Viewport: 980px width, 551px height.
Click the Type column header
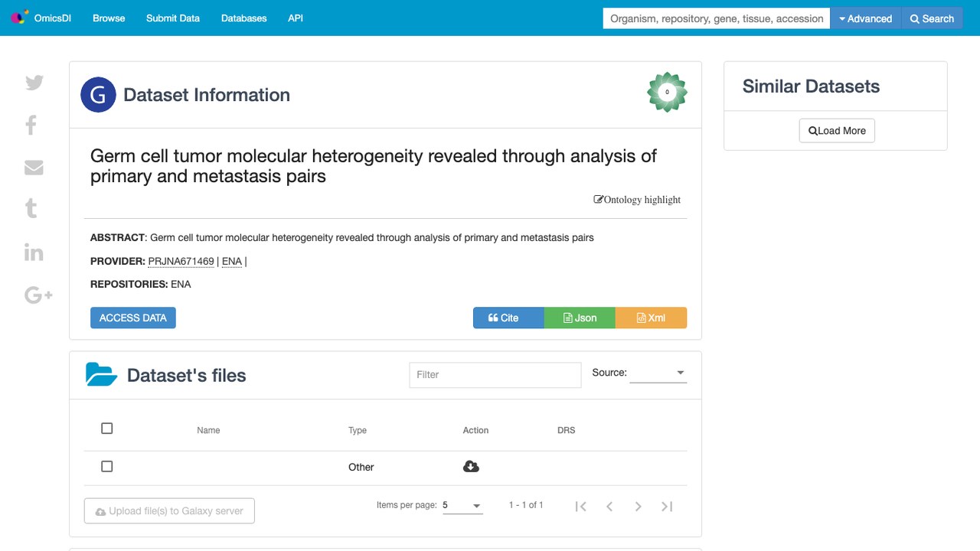[358, 430]
